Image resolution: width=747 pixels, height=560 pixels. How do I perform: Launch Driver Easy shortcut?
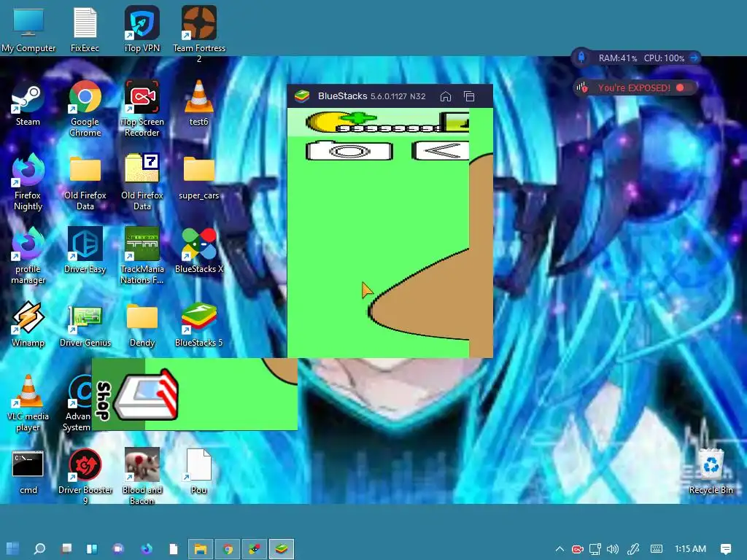point(85,251)
